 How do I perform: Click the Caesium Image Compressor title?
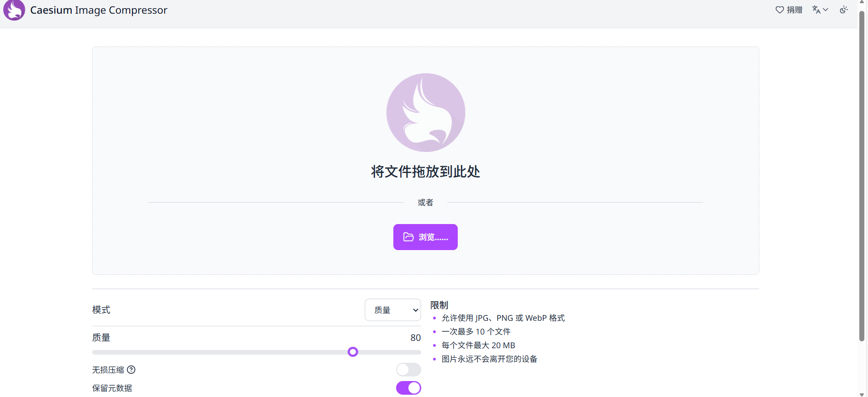99,10
